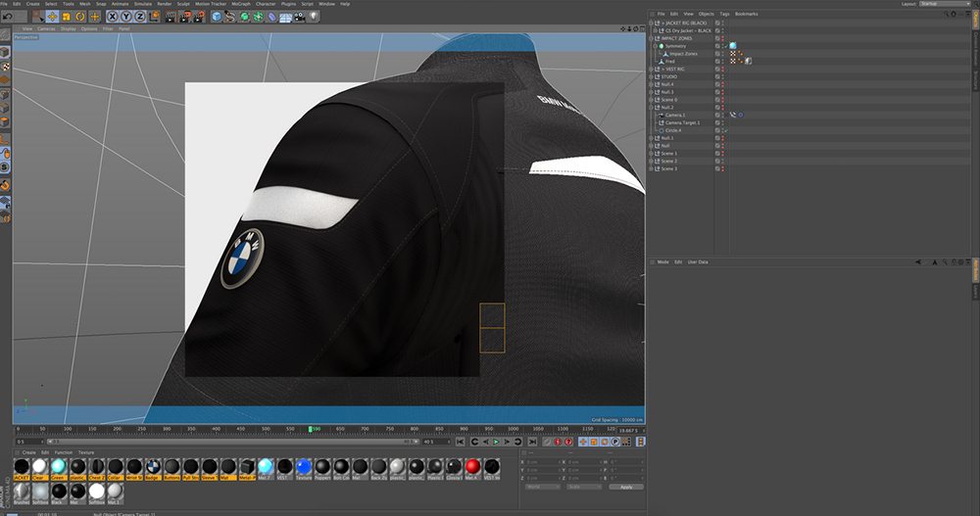Open viewport Cameras menu

click(46, 28)
